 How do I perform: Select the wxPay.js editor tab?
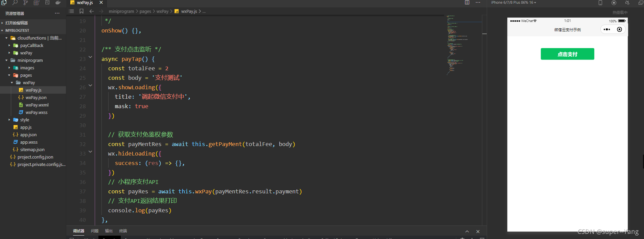(x=85, y=2)
